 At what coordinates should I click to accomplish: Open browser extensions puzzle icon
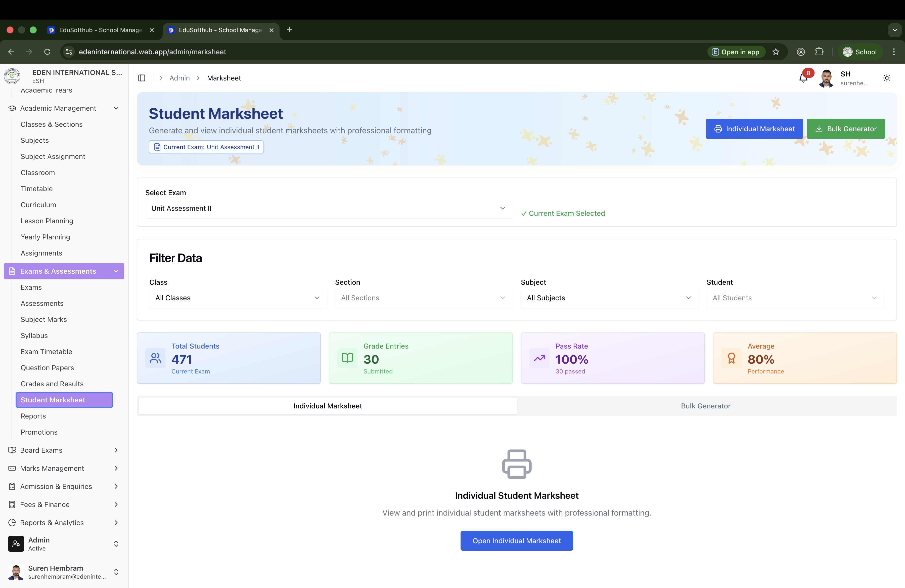(820, 52)
